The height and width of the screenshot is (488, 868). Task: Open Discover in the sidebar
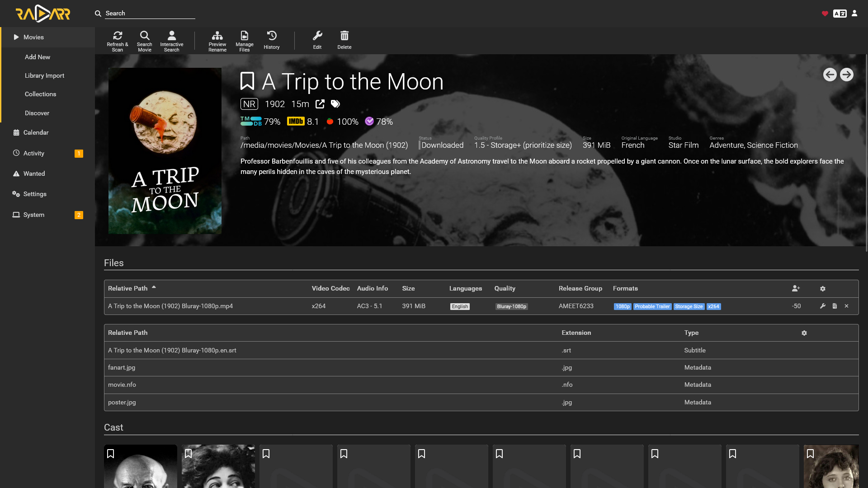(47, 113)
